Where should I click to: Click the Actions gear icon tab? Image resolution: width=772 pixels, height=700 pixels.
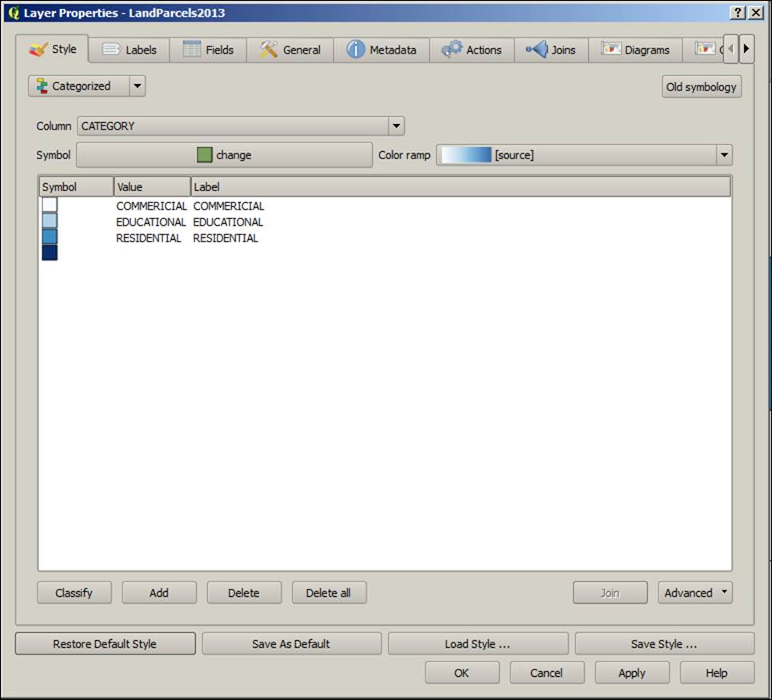click(x=454, y=49)
